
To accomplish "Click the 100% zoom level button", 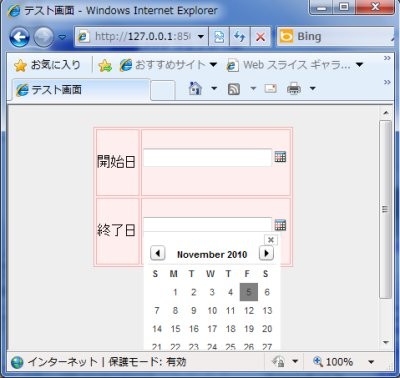I will pos(333,362).
